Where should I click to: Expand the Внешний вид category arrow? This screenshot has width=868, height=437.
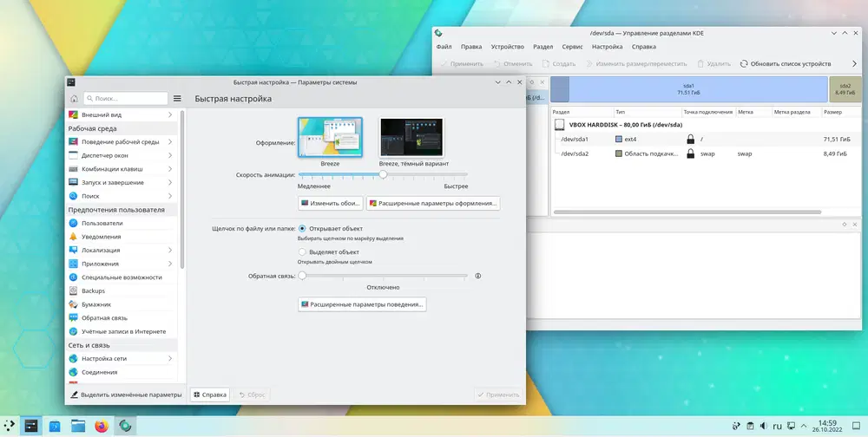pyautogui.click(x=170, y=115)
